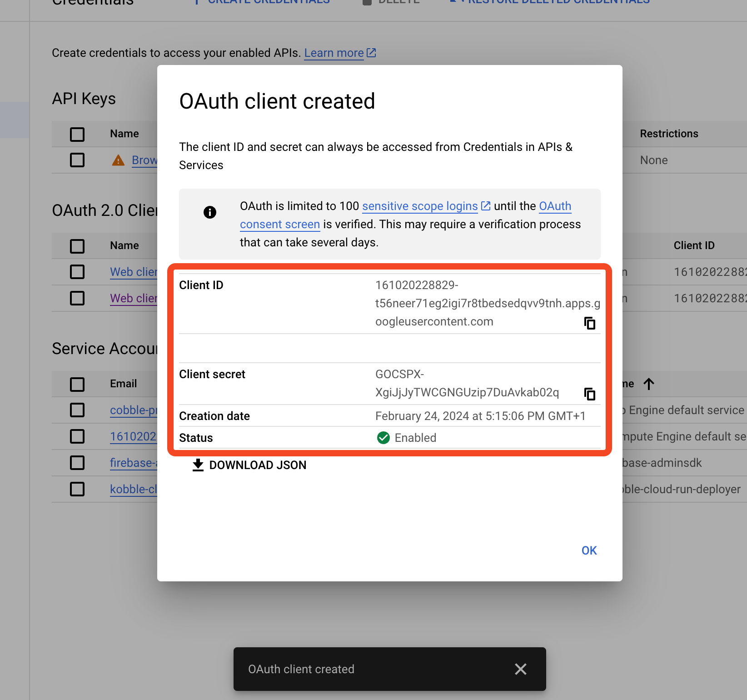The height and width of the screenshot is (700, 747).
Task: Click the plus icon next to CREATE CREDENTIALS
Action: click(x=196, y=2)
